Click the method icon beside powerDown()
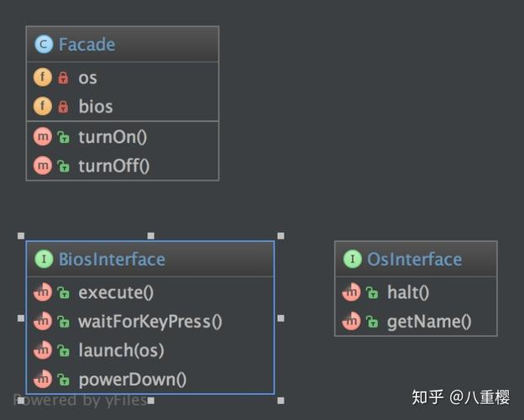Screen dimensions: 524x420 (x=43, y=379)
